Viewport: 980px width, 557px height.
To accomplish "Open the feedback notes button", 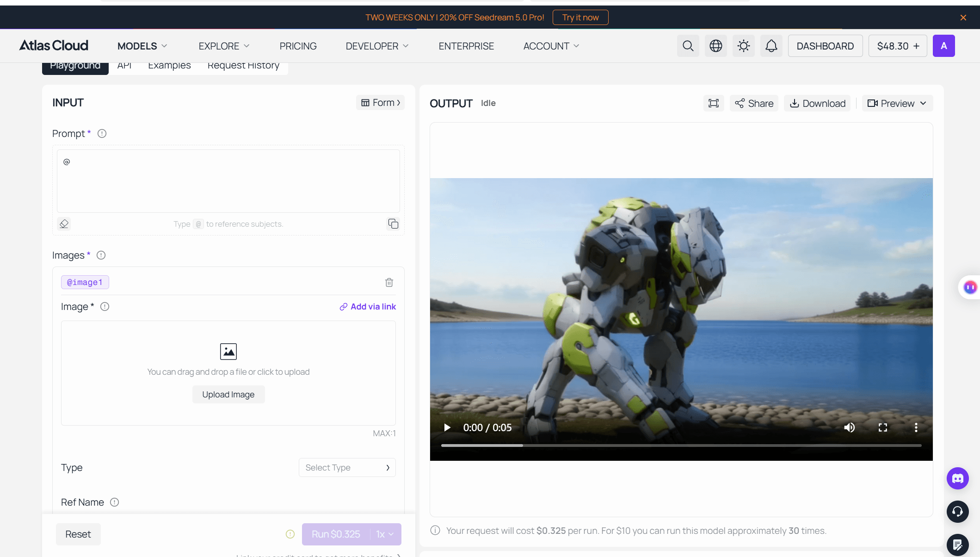I will [957, 545].
